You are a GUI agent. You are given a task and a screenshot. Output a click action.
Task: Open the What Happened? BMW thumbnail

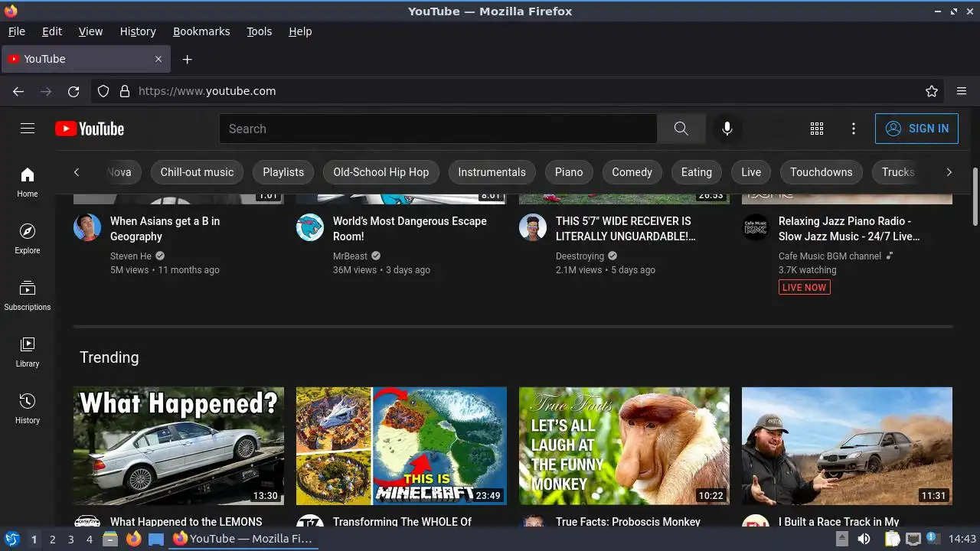178,445
